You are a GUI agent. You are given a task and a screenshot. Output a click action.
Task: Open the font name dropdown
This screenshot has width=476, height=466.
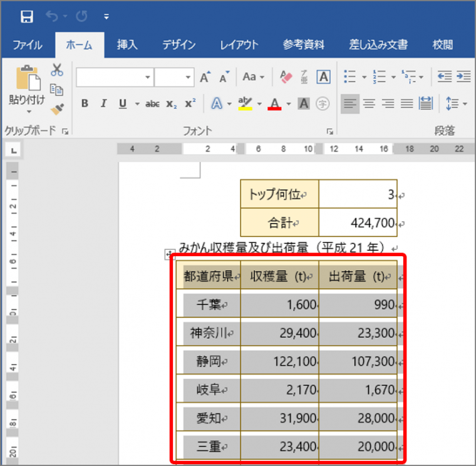[x=148, y=77]
